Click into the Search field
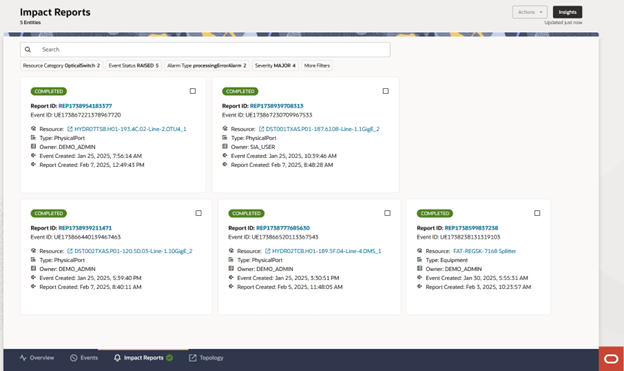 click(x=205, y=50)
